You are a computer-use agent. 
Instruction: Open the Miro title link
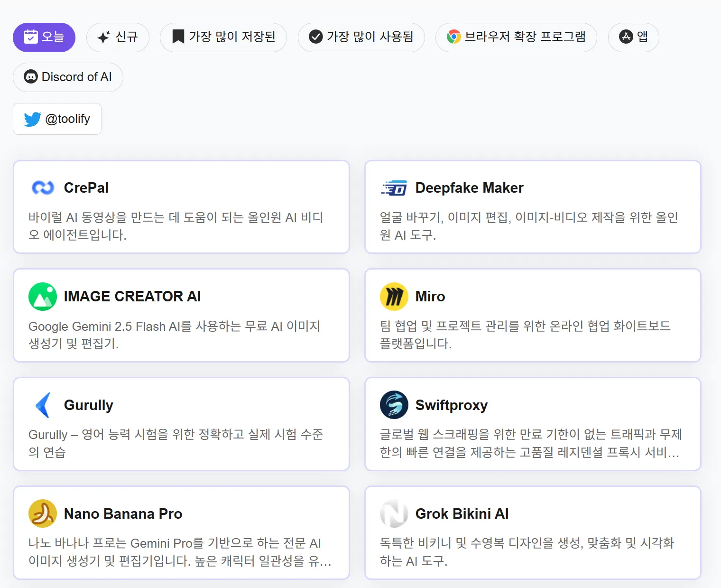tap(430, 297)
